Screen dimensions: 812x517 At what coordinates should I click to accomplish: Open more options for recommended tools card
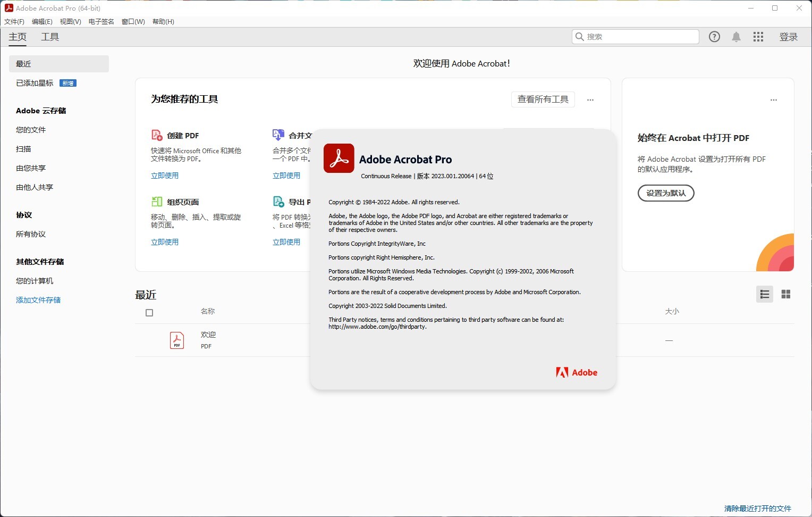click(x=590, y=100)
